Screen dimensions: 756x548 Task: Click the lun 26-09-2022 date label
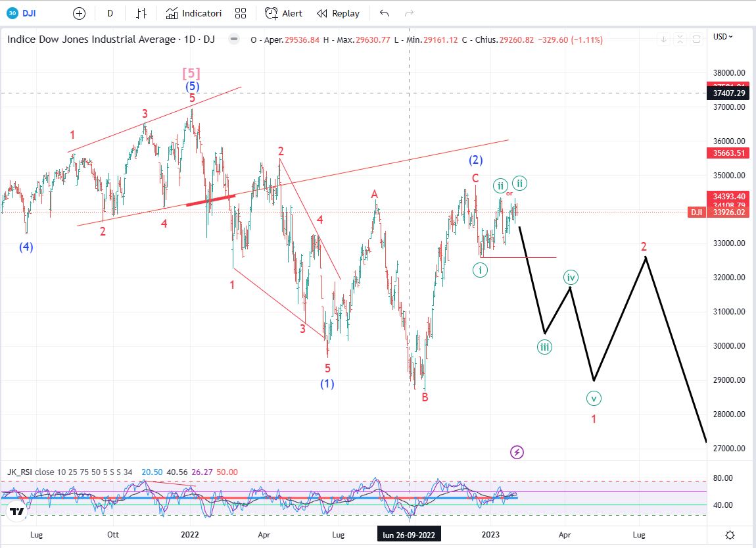[409, 535]
